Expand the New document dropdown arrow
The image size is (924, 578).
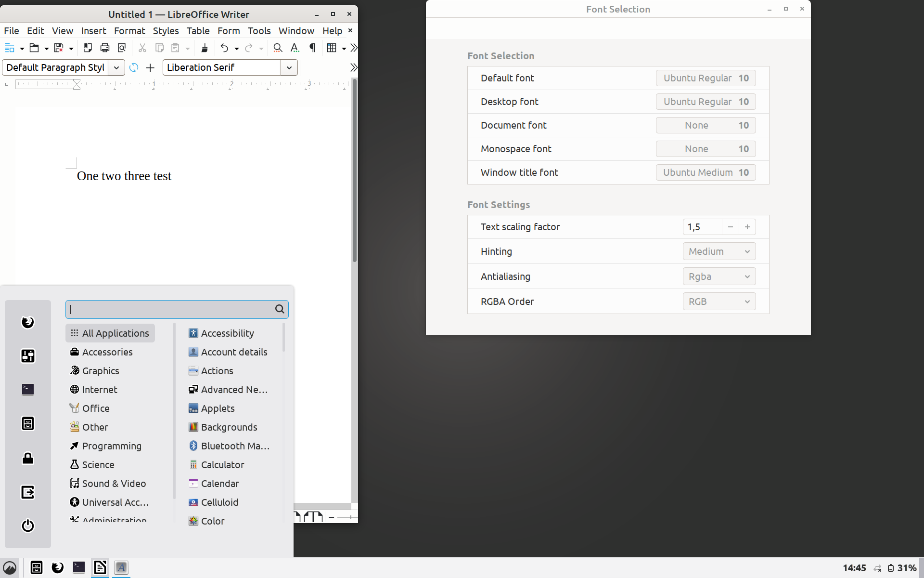click(22, 48)
